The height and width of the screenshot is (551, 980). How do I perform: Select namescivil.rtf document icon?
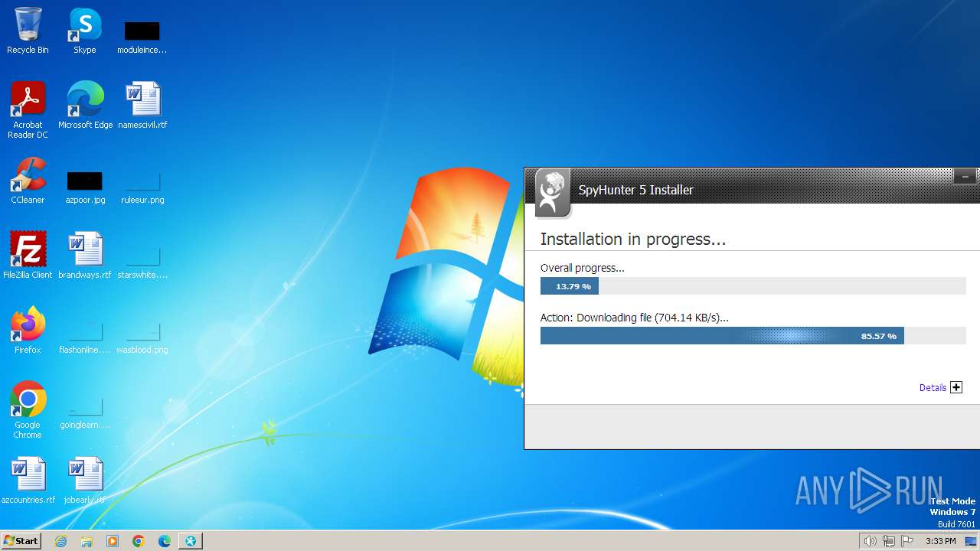(142, 105)
